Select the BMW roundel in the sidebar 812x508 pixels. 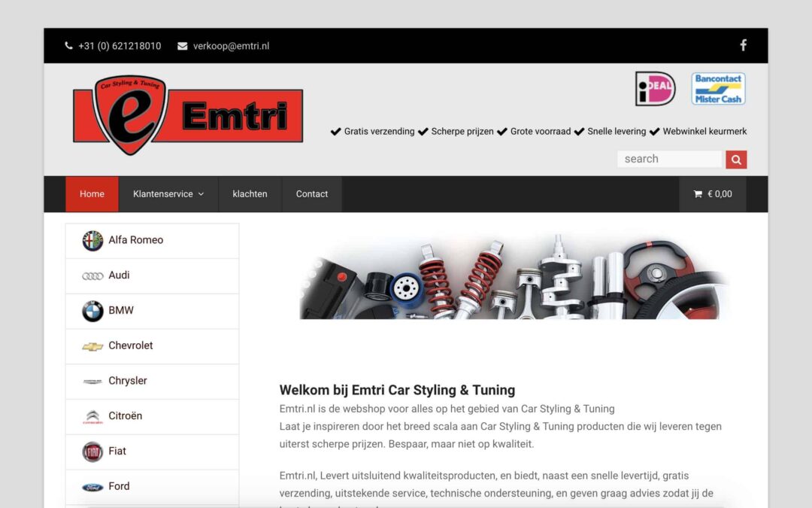pyautogui.click(x=91, y=311)
